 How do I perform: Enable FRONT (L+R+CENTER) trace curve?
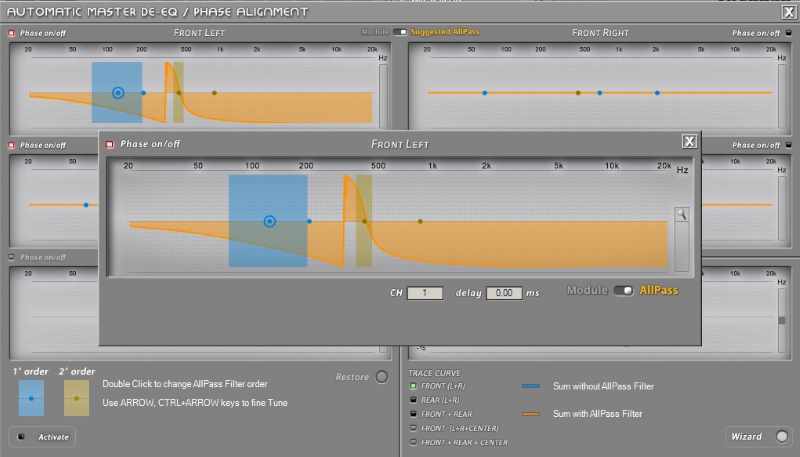[x=413, y=428]
